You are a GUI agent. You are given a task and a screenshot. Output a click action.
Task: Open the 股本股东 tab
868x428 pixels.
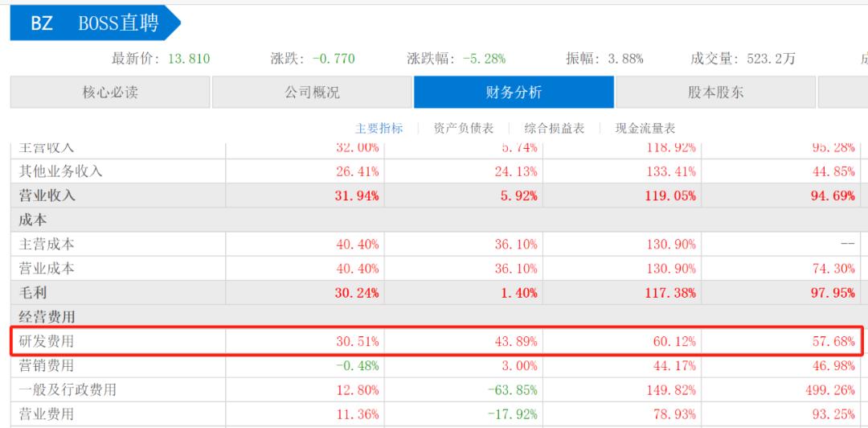click(x=716, y=92)
